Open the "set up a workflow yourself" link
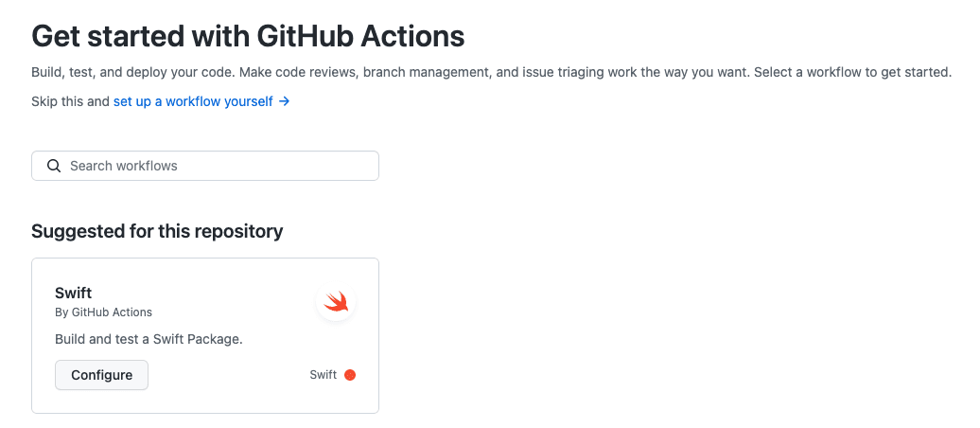Viewport: 980px width, 428px height. click(x=193, y=101)
